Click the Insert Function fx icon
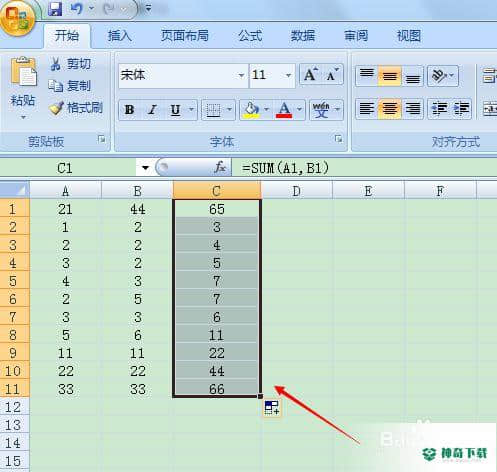The image size is (497, 472). [220, 167]
